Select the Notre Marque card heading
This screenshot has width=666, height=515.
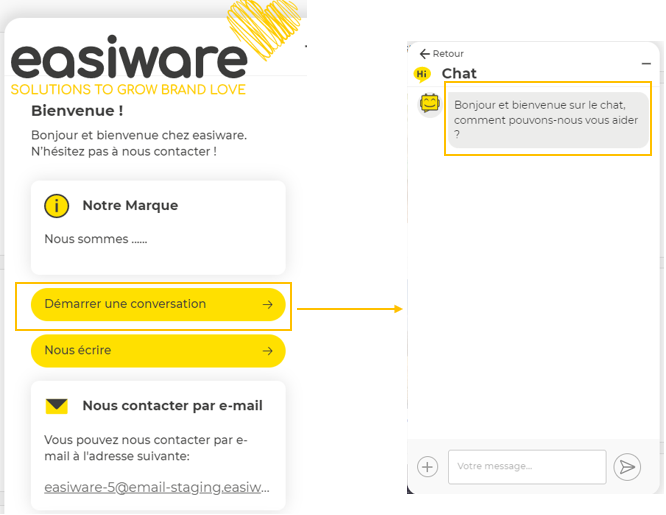click(x=130, y=206)
